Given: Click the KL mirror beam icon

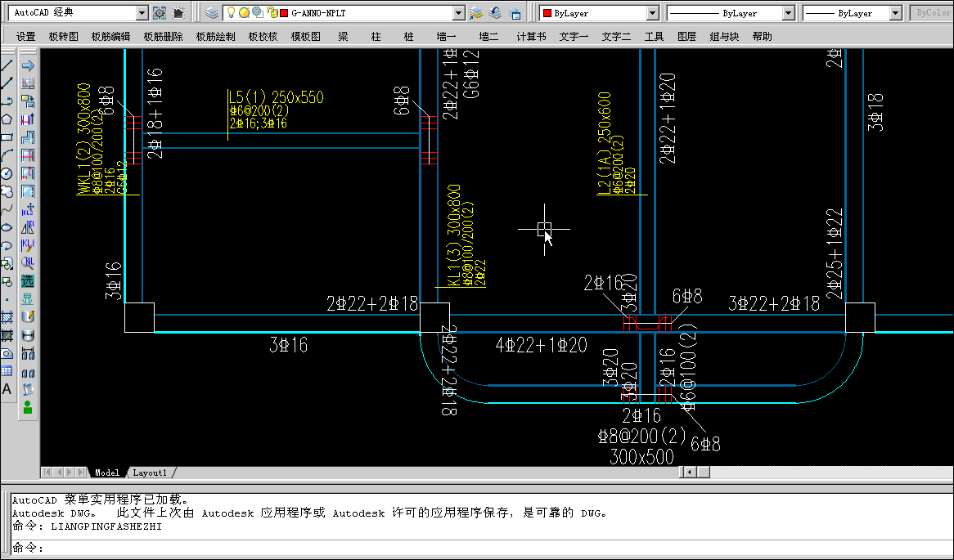Looking at the screenshot, I should (x=27, y=226).
